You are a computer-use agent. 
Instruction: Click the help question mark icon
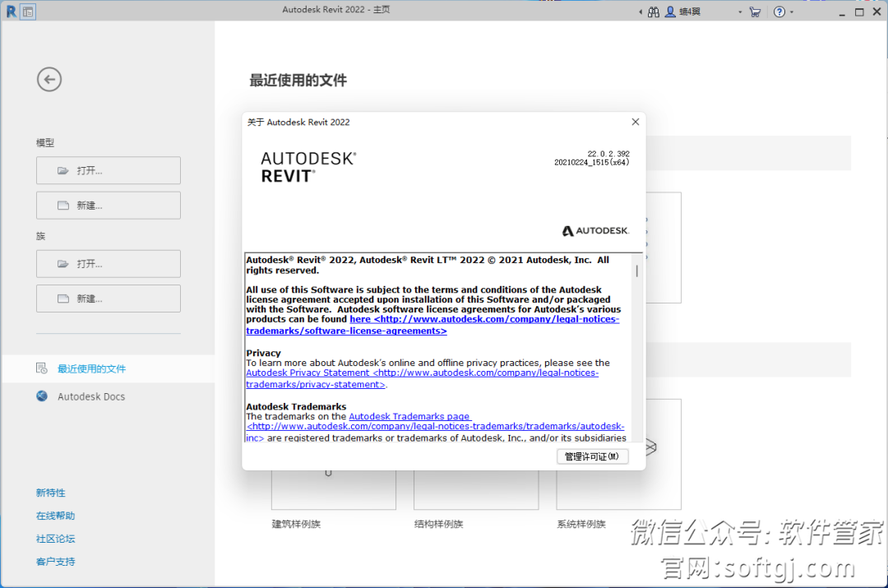(779, 12)
